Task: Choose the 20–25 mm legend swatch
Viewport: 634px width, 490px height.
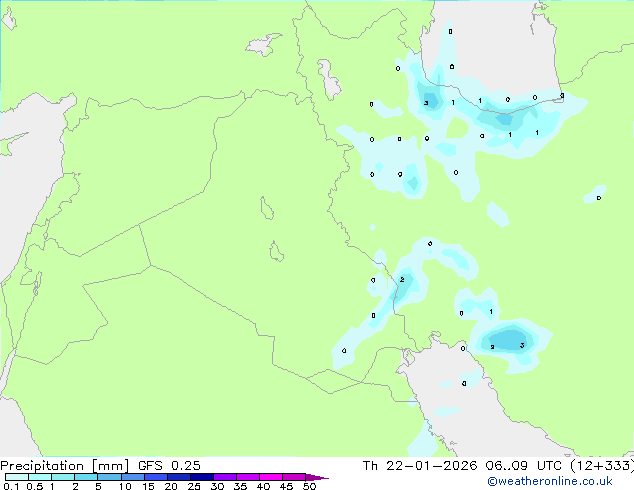Action: (179, 477)
